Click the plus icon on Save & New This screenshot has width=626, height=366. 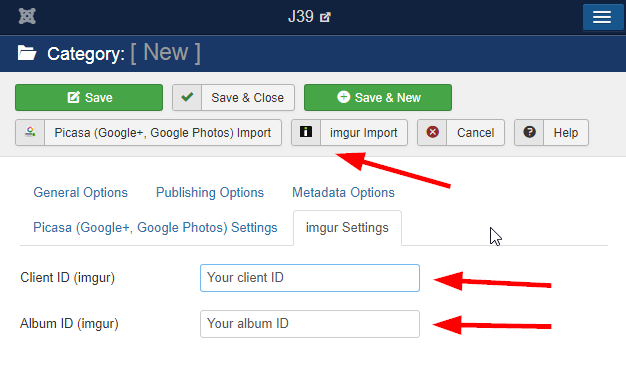click(343, 97)
